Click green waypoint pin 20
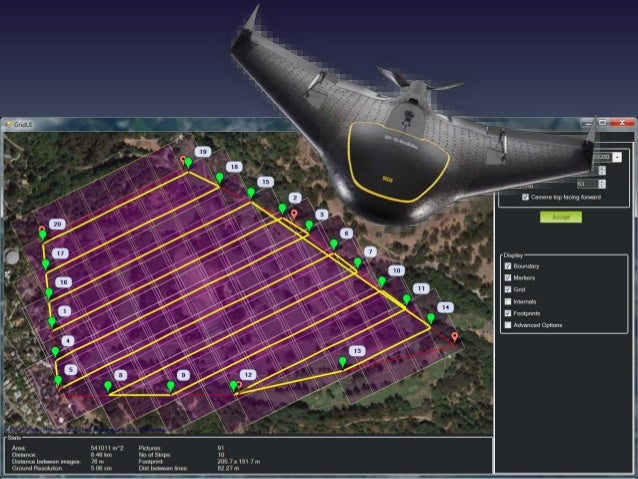The image size is (638, 479). (x=42, y=235)
